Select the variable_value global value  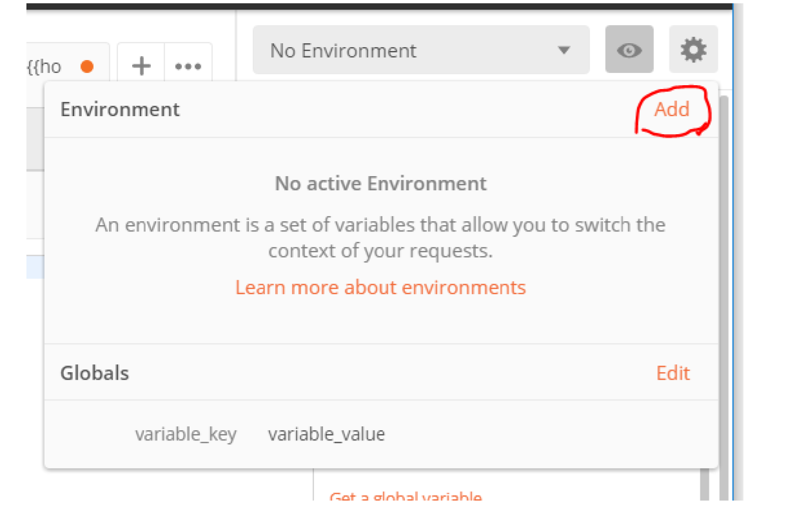coord(326,434)
